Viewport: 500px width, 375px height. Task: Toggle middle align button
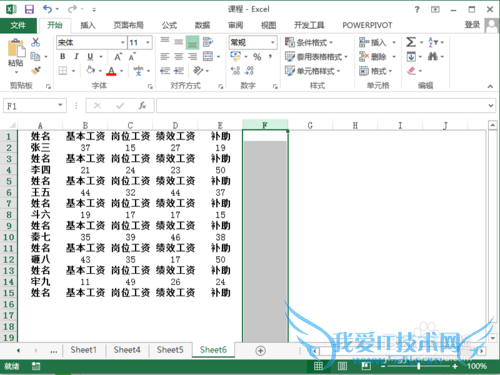point(179,42)
